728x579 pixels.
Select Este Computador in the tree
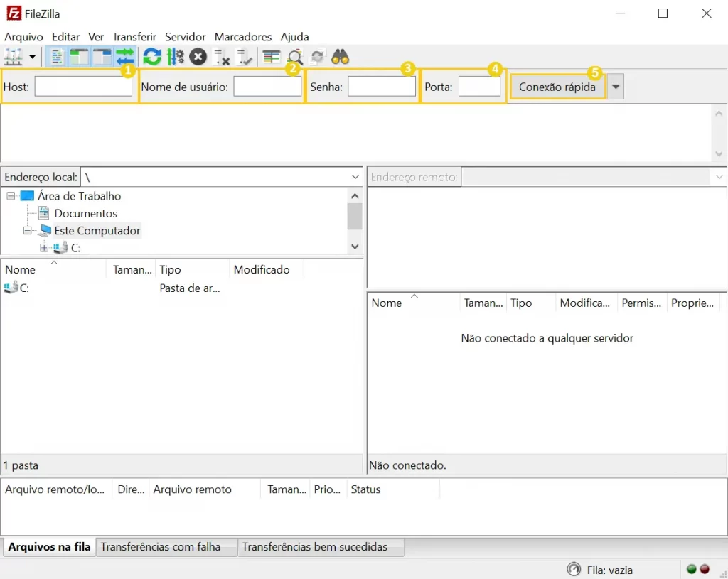coord(97,231)
